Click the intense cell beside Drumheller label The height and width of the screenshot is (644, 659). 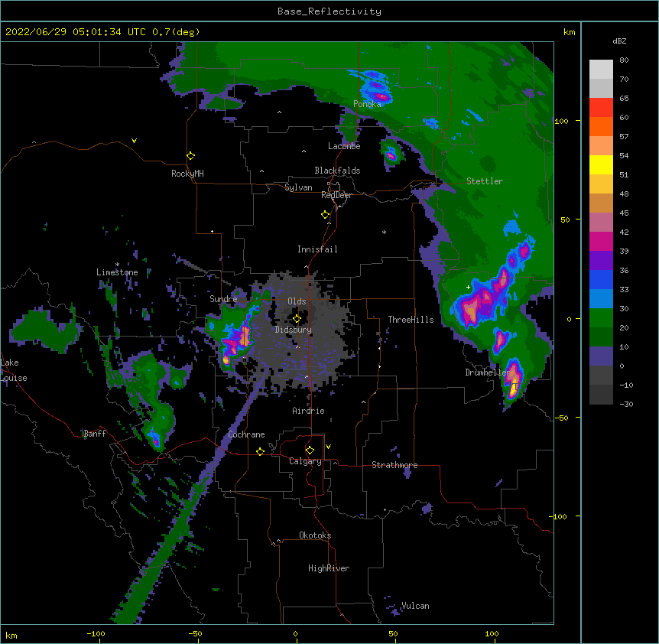[514, 380]
